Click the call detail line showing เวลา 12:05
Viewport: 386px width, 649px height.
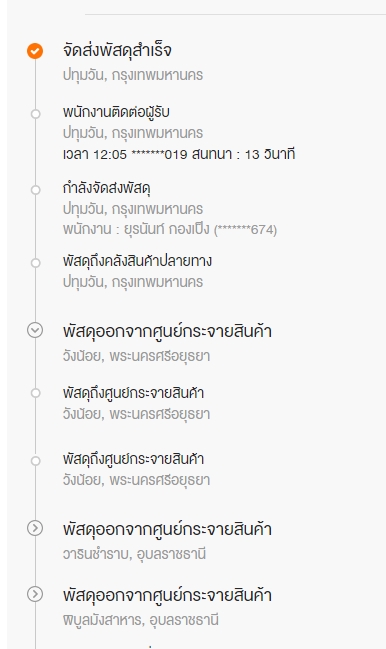[x=179, y=154]
